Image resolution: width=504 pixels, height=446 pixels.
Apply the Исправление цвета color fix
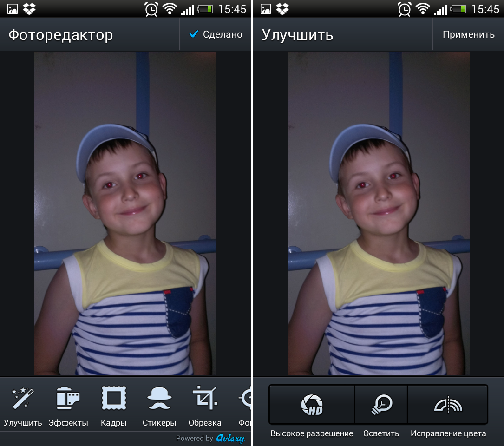point(448,404)
